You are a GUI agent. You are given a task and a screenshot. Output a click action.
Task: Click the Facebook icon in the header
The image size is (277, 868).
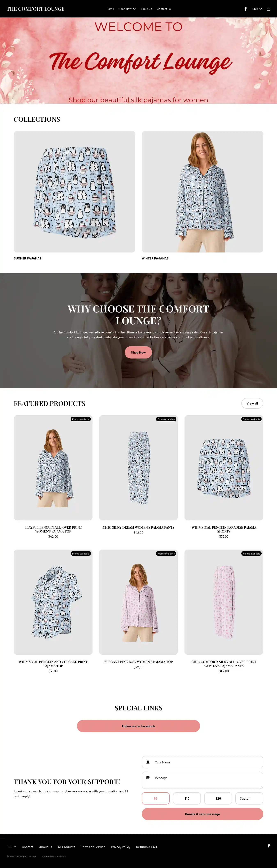pyautogui.click(x=245, y=9)
